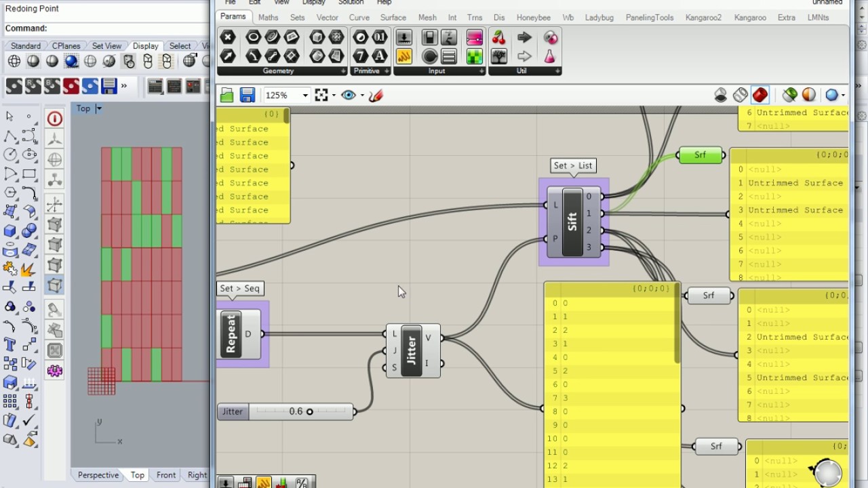Image resolution: width=868 pixels, height=488 pixels.
Task: Open the Top viewport title dropdown arrow
Action: [99, 108]
